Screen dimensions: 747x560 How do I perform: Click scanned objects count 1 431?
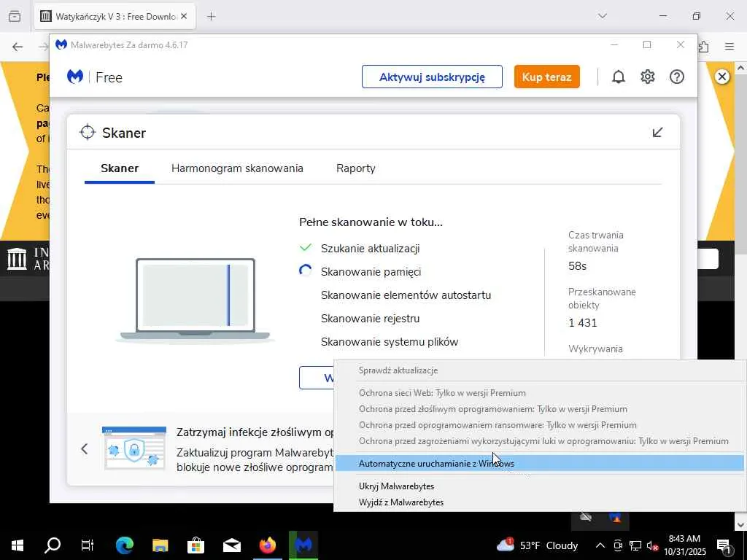[x=583, y=323]
